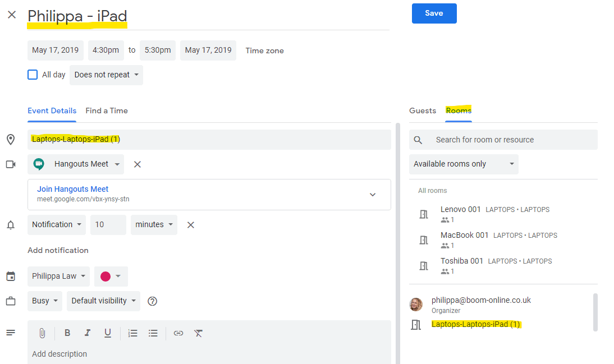The image size is (614, 364).
Task: Create a numbered list in the description
Action: tap(132, 333)
